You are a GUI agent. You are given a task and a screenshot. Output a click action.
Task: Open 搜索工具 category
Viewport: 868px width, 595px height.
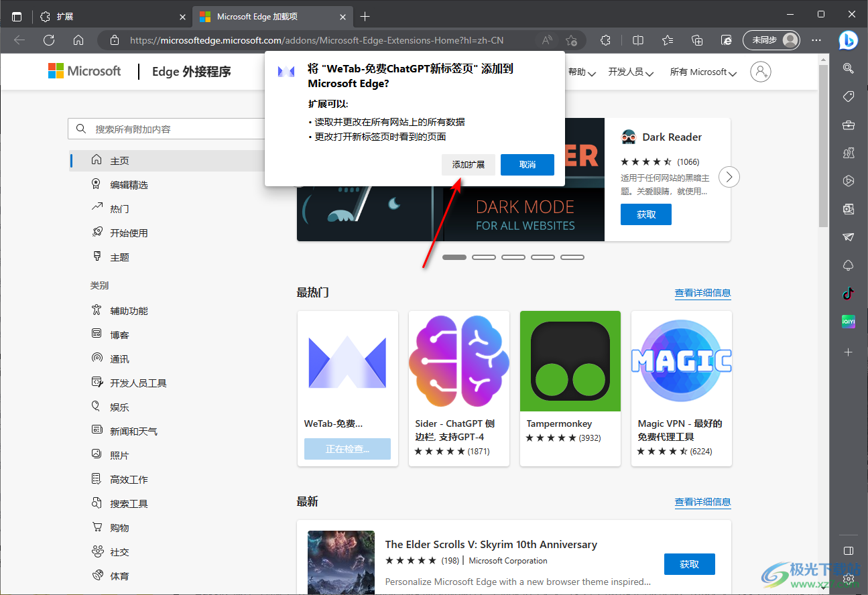[129, 504]
